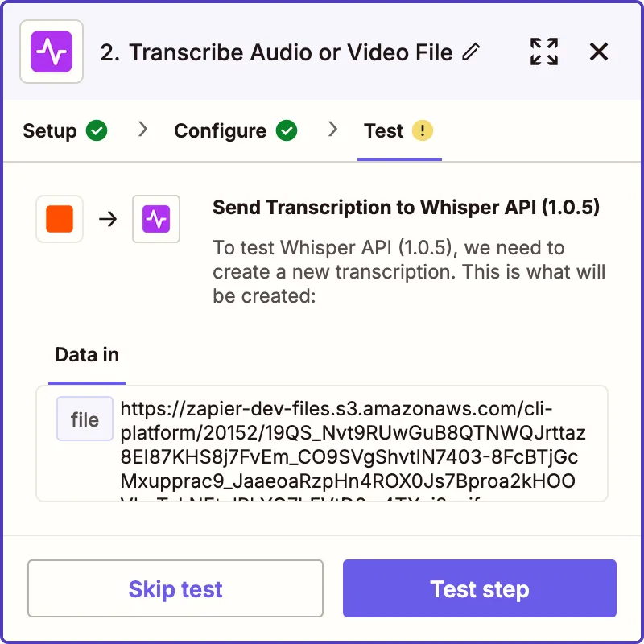644x644 pixels.
Task: Close the Transcribe Audio or Video File panel
Action: tap(599, 52)
